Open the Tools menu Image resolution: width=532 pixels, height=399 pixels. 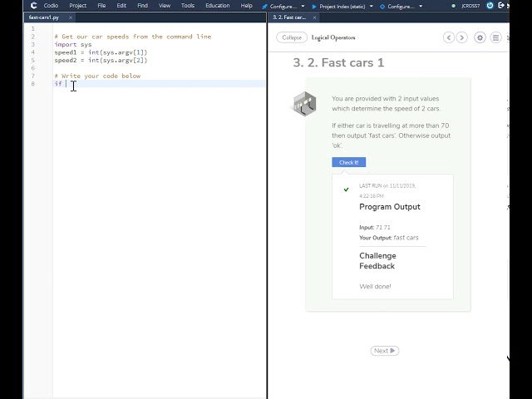point(188,6)
